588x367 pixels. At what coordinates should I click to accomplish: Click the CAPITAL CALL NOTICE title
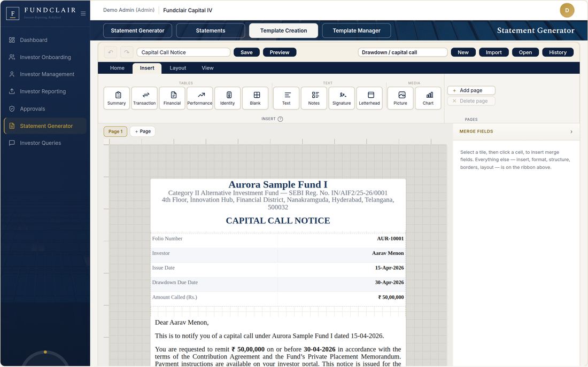point(278,221)
